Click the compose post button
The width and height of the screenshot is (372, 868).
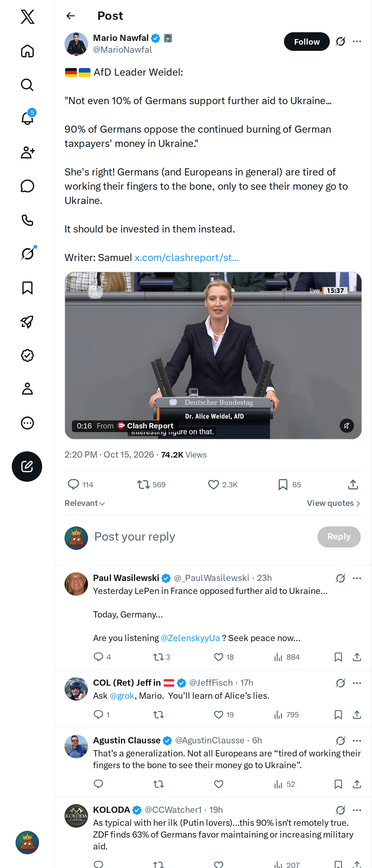pyautogui.click(x=27, y=466)
